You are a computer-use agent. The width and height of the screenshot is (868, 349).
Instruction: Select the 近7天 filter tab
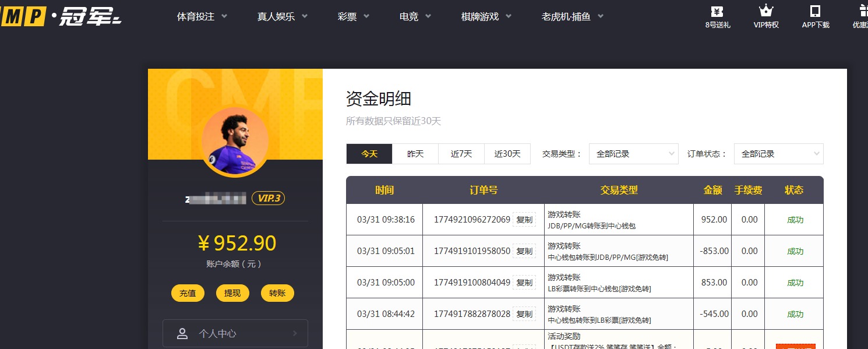pos(461,153)
